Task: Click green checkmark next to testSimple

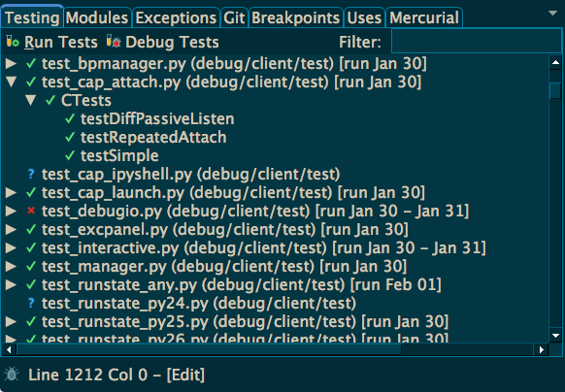Action: click(70, 155)
